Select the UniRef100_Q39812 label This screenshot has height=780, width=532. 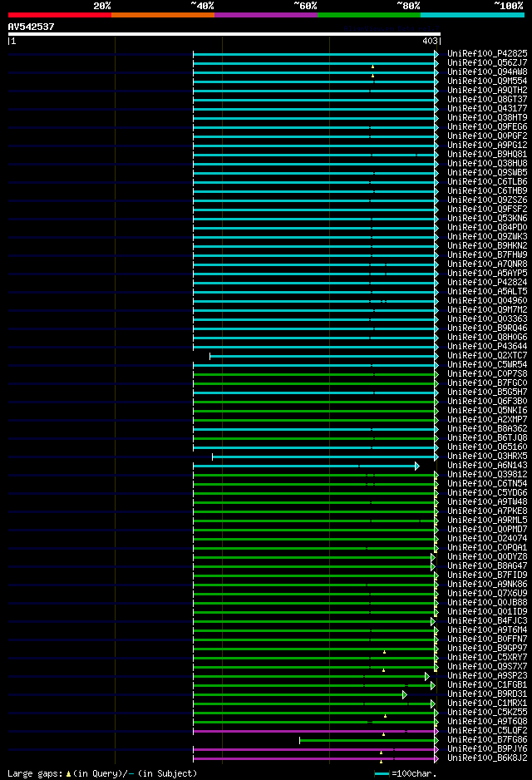pos(487,475)
